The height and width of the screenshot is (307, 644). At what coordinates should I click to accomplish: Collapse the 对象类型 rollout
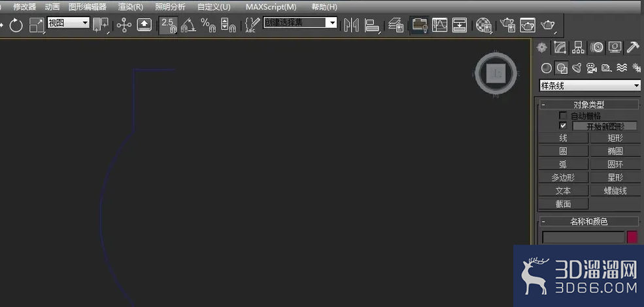coord(589,105)
